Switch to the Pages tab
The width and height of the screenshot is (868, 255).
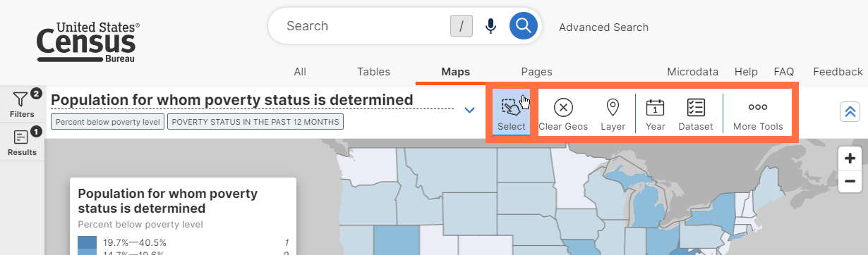[536, 72]
